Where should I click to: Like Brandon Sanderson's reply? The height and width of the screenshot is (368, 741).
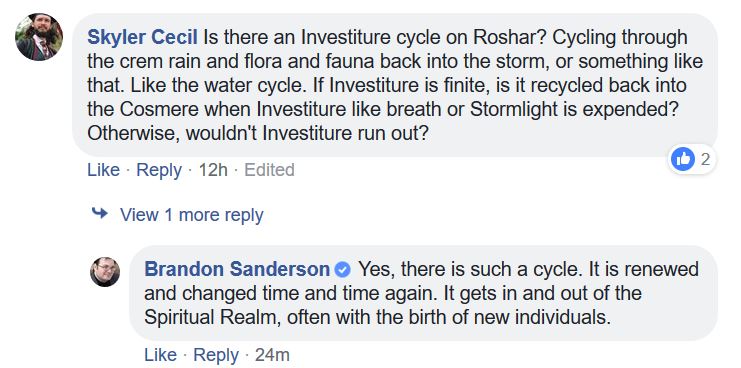pyautogui.click(x=161, y=355)
